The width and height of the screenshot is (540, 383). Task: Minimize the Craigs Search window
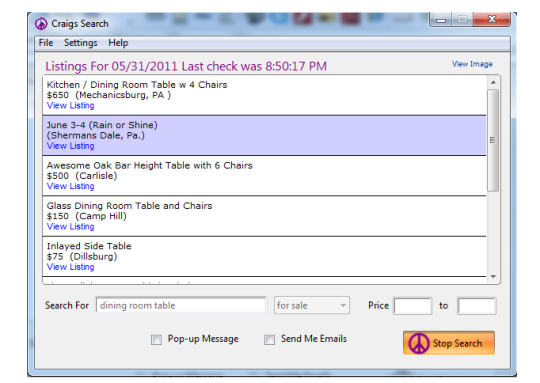pyautogui.click(x=441, y=19)
